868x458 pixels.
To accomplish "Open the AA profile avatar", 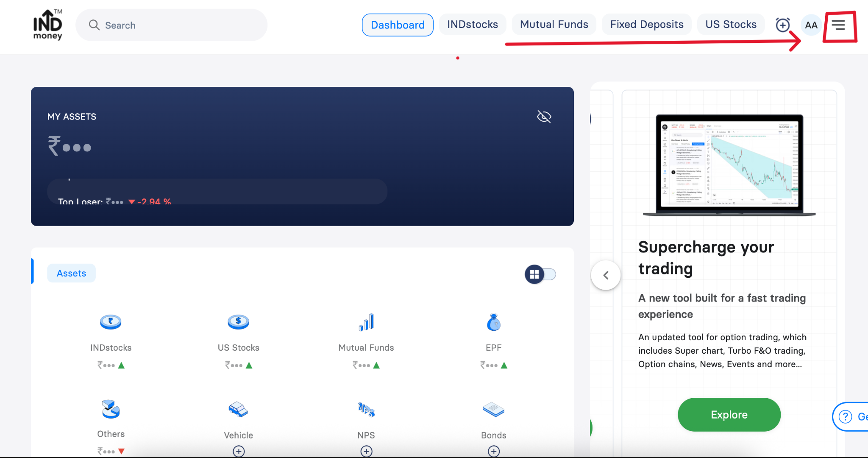I will (811, 25).
